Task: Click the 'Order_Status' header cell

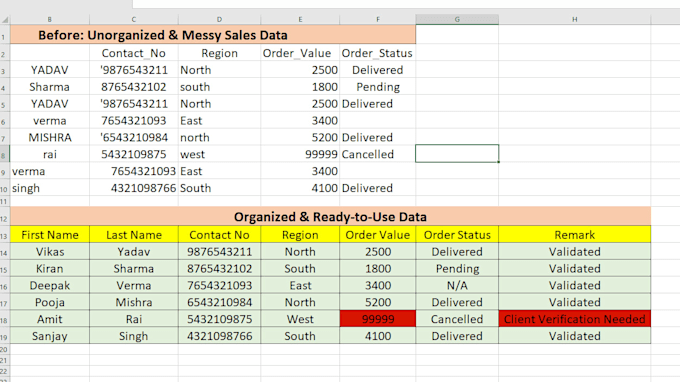Action: pyautogui.click(x=378, y=53)
